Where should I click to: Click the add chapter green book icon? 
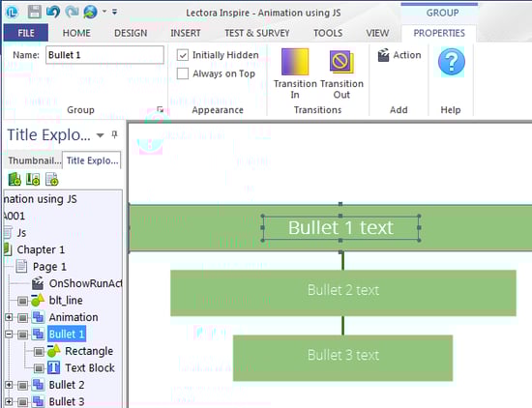[15, 179]
